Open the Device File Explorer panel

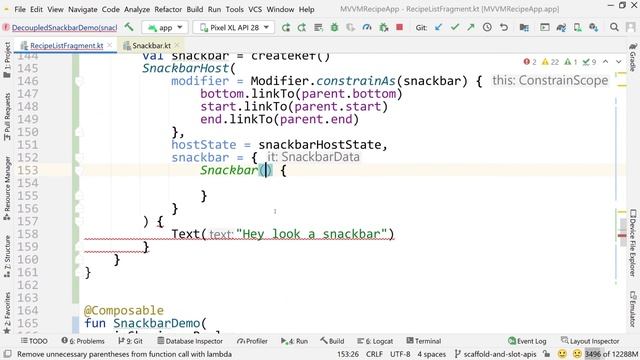[633, 243]
